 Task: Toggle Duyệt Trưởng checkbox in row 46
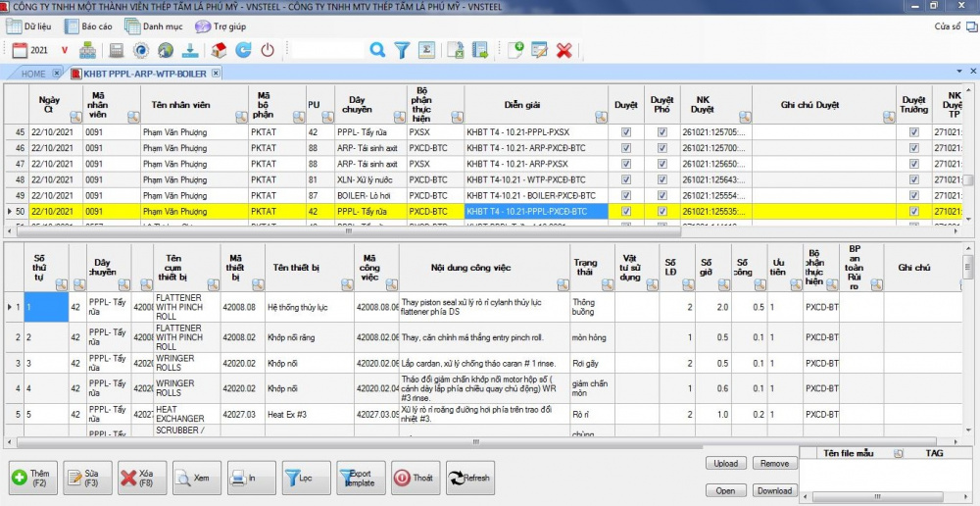913,148
